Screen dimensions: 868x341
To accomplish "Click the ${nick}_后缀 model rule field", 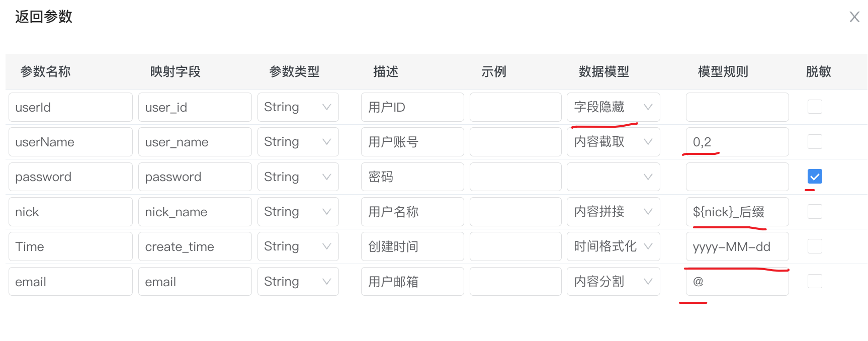I will (737, 212).
